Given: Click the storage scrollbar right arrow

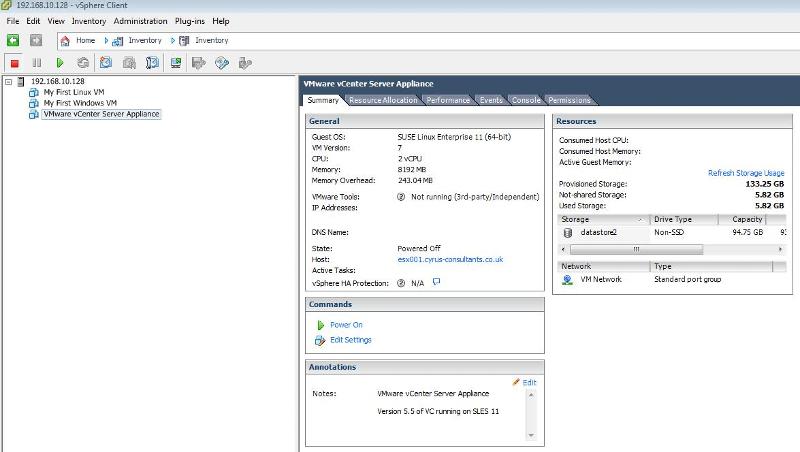Looking at the screenshot, I should pyautogui.click(x=780, y=249).
